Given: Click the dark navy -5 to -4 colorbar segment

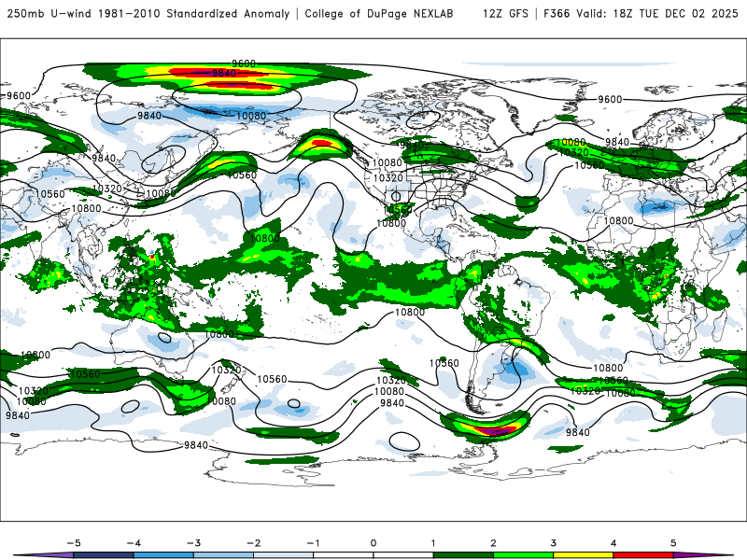Looking at the screenshot, I should [104, 555].
